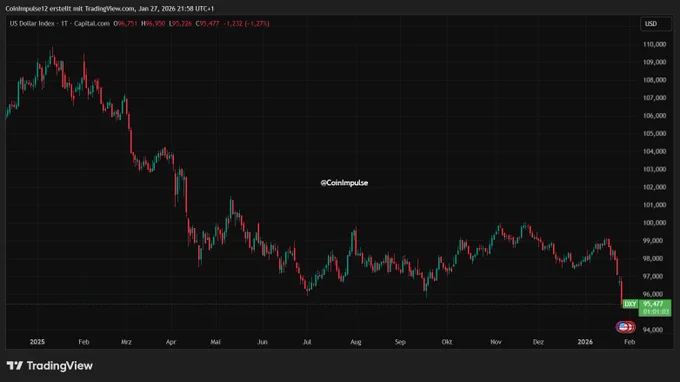Image resolution: width=680 pixels, height=382 pixels.
Task: Click the Sep time axis label
Action: pyautogui.click(x=400, y=342)
